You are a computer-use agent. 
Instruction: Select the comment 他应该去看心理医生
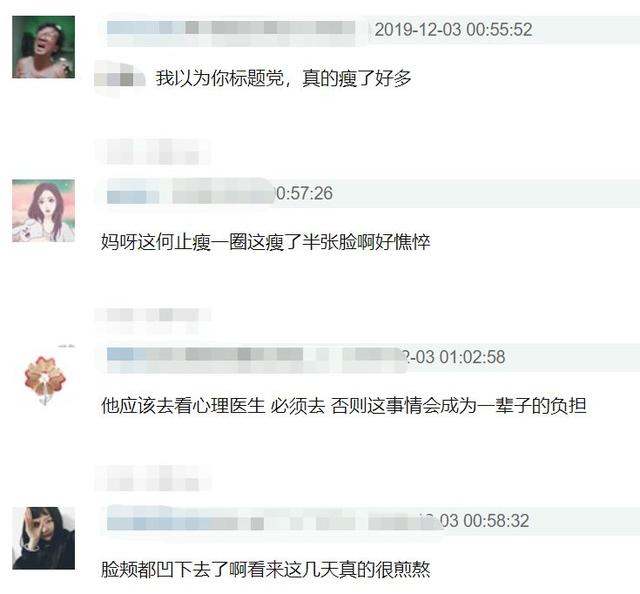(344, 406)
